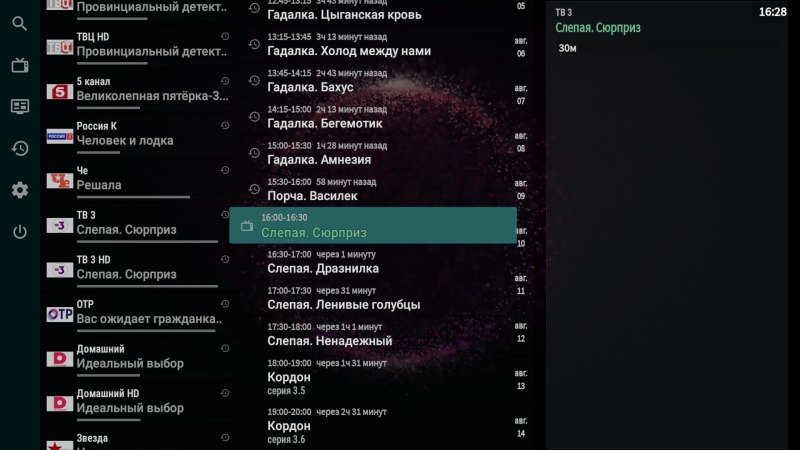This screenshot has height=450, width=800.
Task: Select the Домашний channel logo
Action: click(60, 359)
